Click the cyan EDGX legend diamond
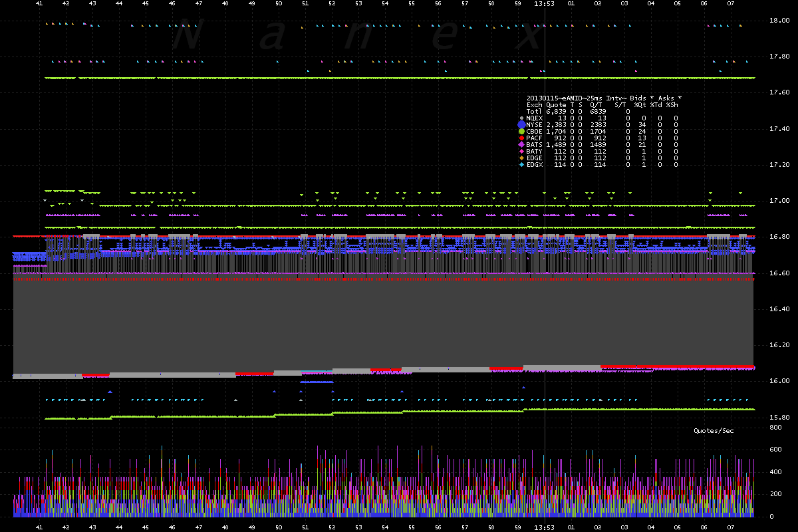 click(521, 164)
